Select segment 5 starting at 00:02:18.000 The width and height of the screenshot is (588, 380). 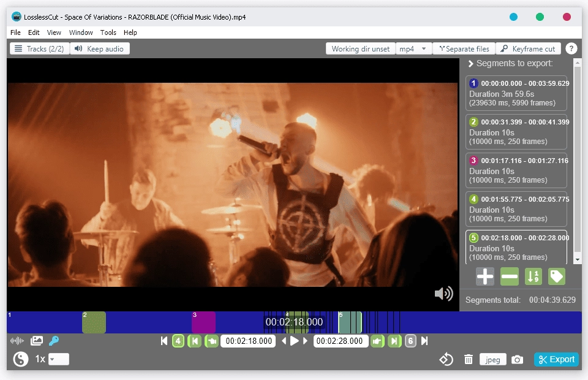coord(516,247)
